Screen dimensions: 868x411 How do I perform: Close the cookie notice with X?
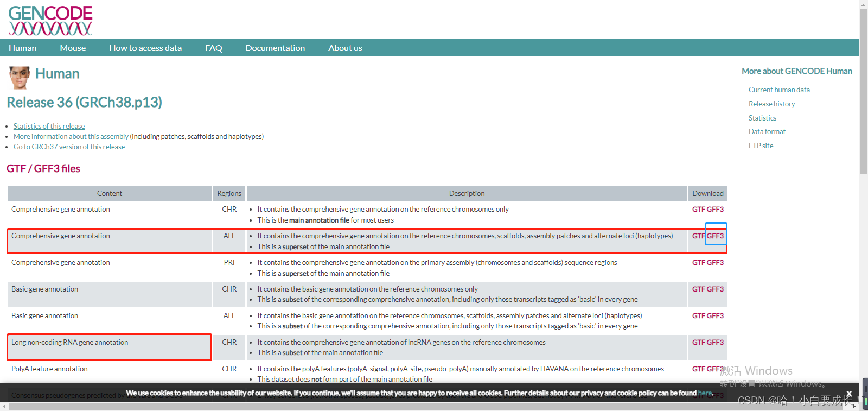coord(849,394)
